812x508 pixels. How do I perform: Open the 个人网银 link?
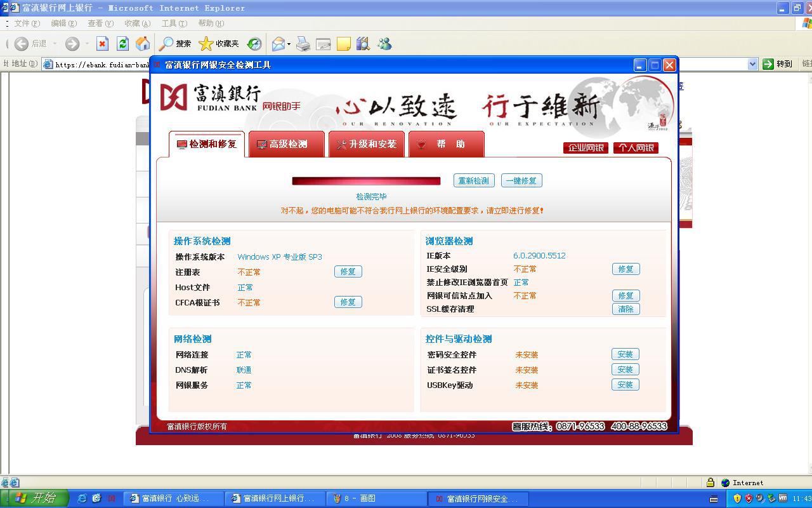[636, 148]
